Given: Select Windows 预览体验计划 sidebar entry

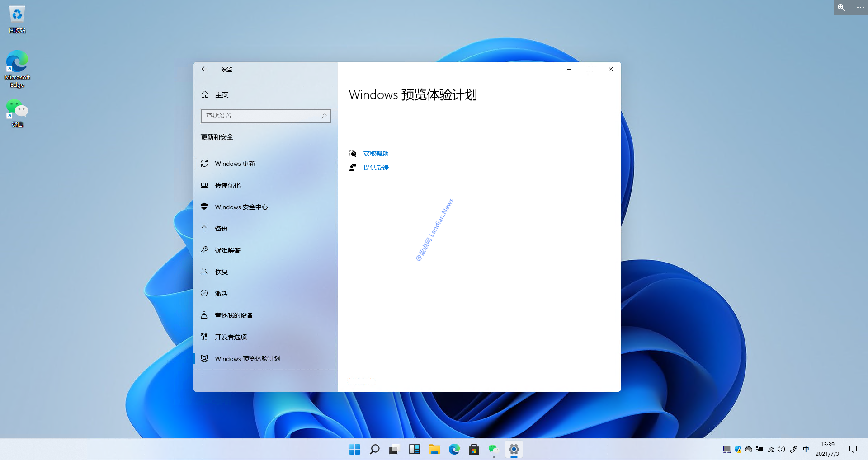Looking at the screenshot, I should (x=266, y=359).
